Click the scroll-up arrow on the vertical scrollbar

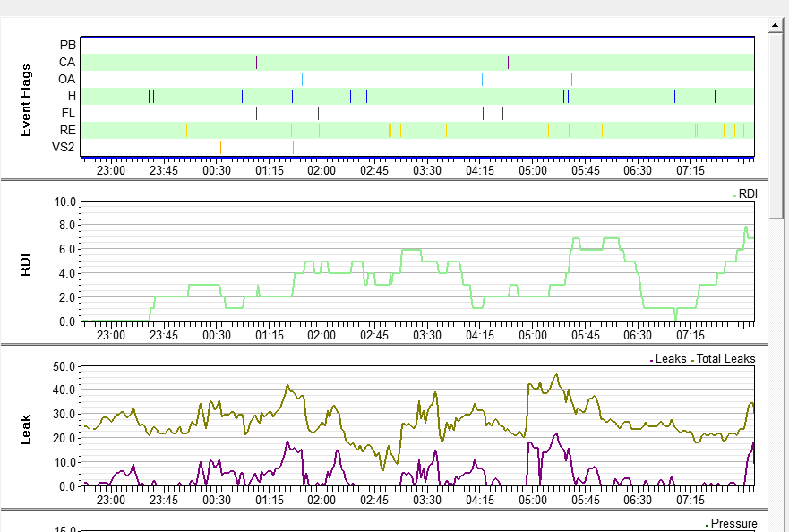coord(776,26)
